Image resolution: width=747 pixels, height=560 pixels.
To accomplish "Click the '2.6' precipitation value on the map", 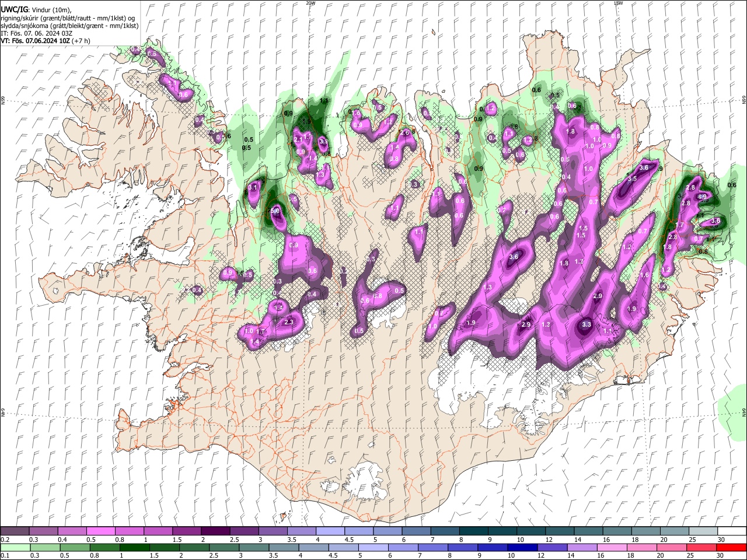I will pyautogui.click(x=406, y=133).
